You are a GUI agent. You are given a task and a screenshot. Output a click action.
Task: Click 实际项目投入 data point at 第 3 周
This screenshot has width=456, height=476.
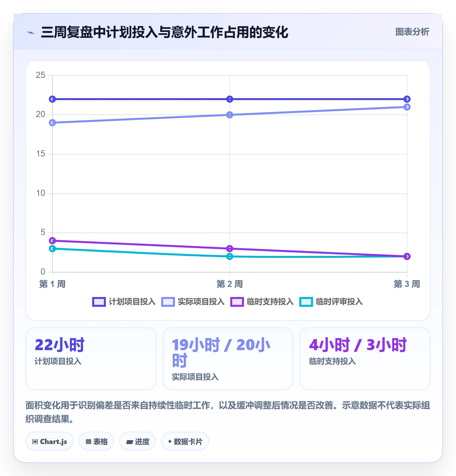407,107
